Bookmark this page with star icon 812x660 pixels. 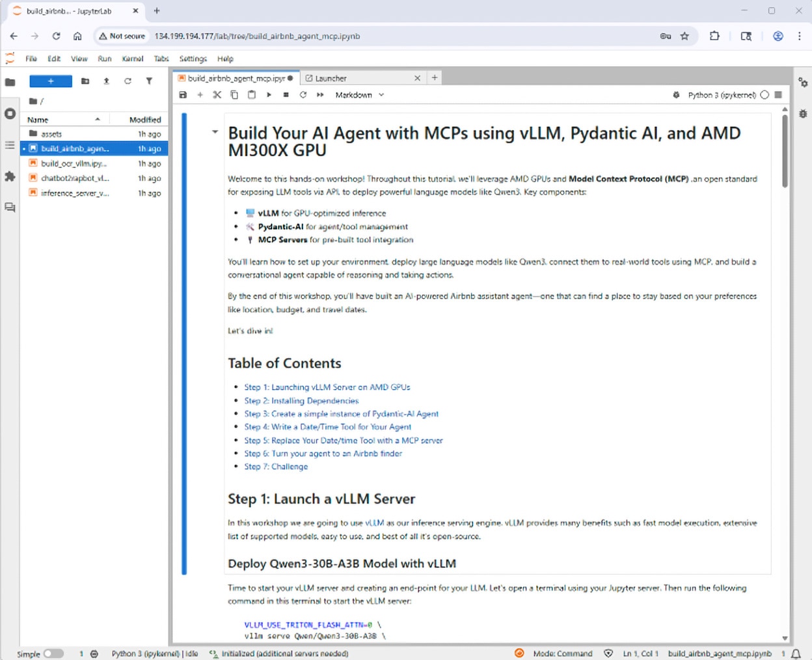point(684,36)
